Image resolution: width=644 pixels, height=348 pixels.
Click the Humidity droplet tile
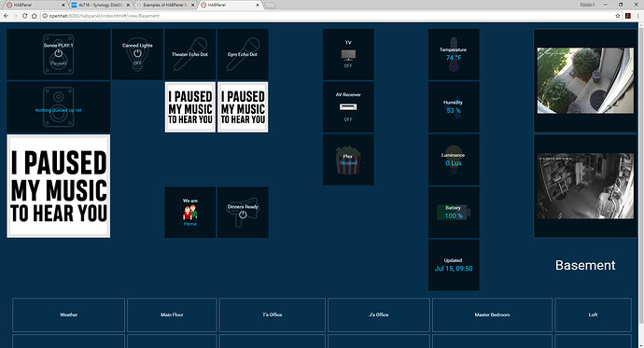click(454, 106)
